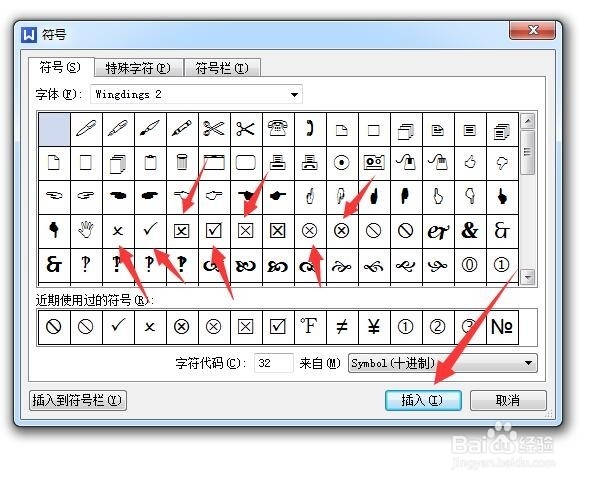Switch to the 符号 (S) tab
The image size is (589, 484).
[x=60, y=68]
